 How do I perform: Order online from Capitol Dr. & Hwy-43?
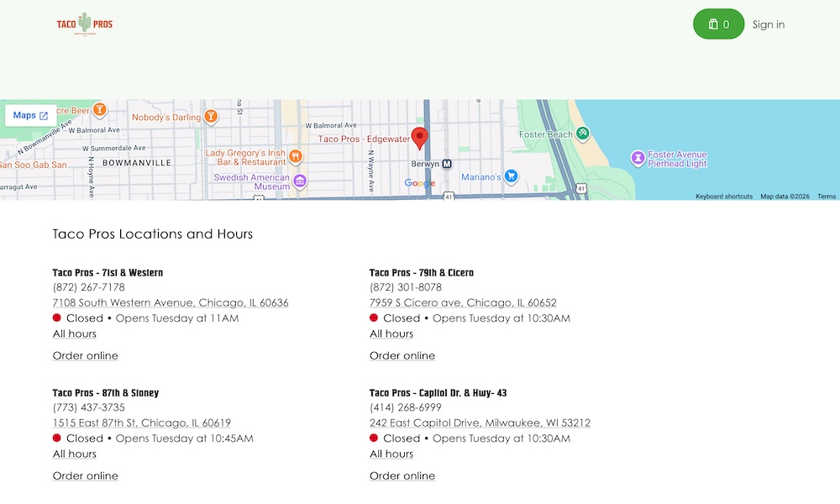point(402,475)
